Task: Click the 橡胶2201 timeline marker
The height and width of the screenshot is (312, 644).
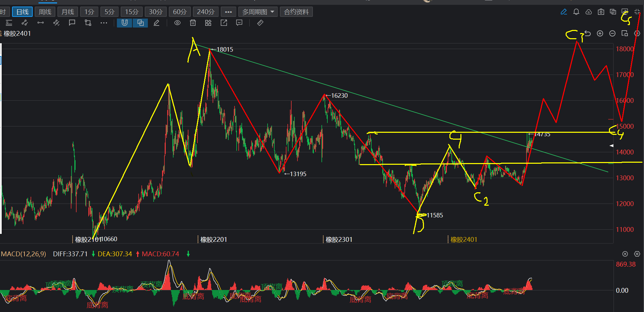Action: point(214,239)
